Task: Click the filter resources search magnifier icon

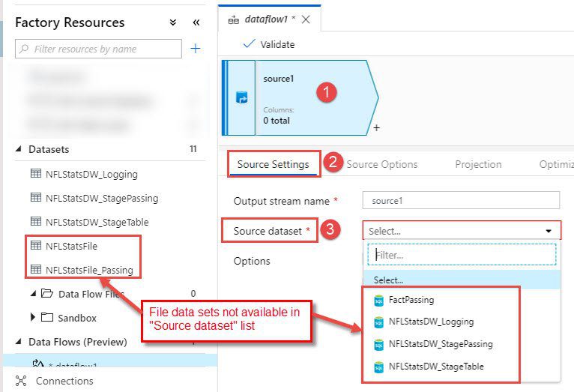Action: tap(24, 49)
